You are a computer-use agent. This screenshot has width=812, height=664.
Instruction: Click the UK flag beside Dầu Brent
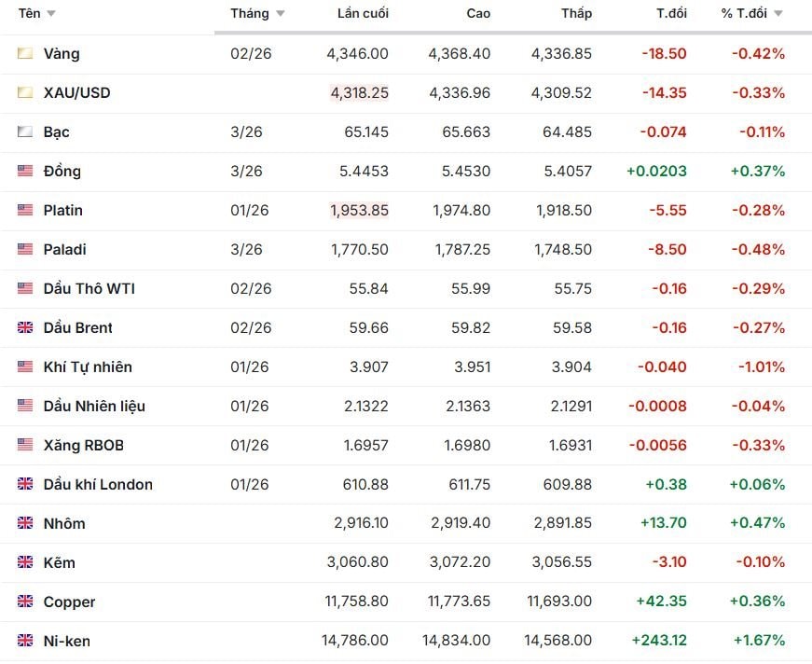point(25,328)
